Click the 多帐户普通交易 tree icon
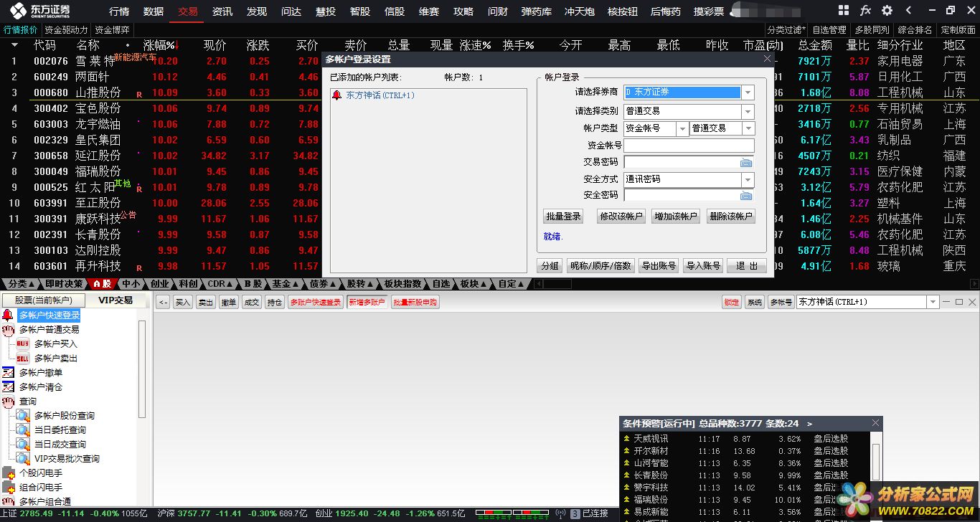The height and width of the screenshot is (522, 980). (x=8, y=330)
